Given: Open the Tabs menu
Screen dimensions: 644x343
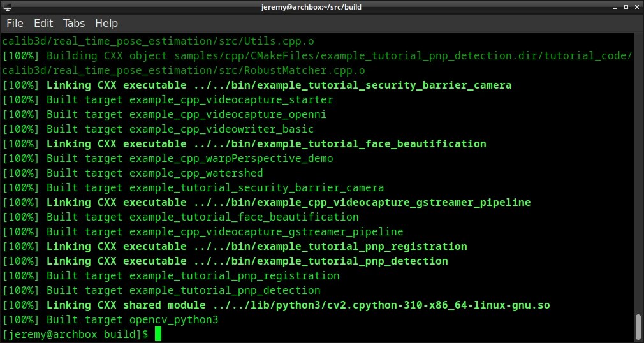Looking at the screenshot, I should point(74,24).
